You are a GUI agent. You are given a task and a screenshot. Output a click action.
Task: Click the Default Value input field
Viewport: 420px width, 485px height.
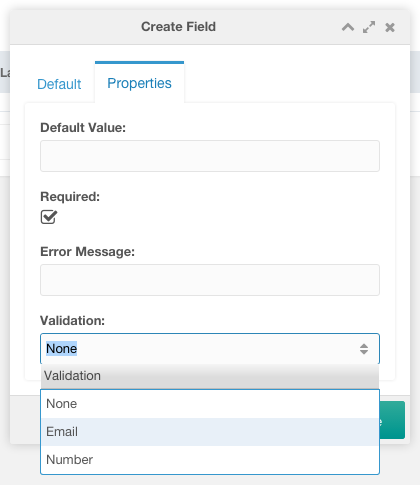pos(210,156)
